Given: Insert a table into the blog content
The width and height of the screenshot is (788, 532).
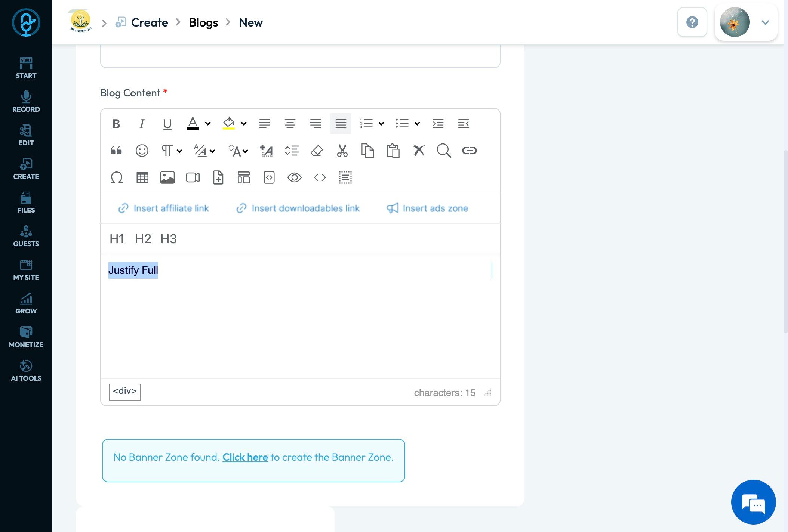Looking at the screenshot, I should (142, 177).
